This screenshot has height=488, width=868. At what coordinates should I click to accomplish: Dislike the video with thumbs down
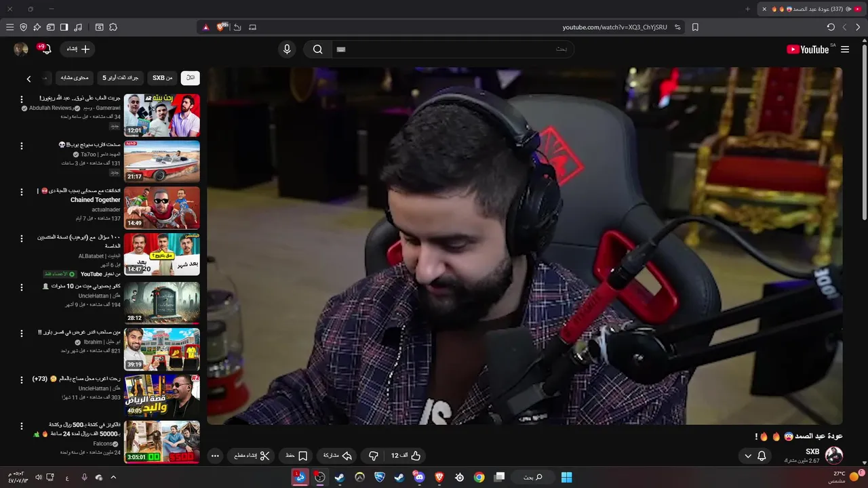[x=373, y=456]
